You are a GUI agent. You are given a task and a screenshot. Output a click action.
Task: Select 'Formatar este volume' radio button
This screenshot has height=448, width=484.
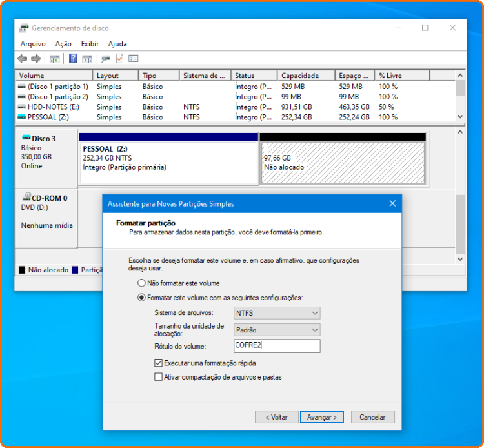[141, 298]
